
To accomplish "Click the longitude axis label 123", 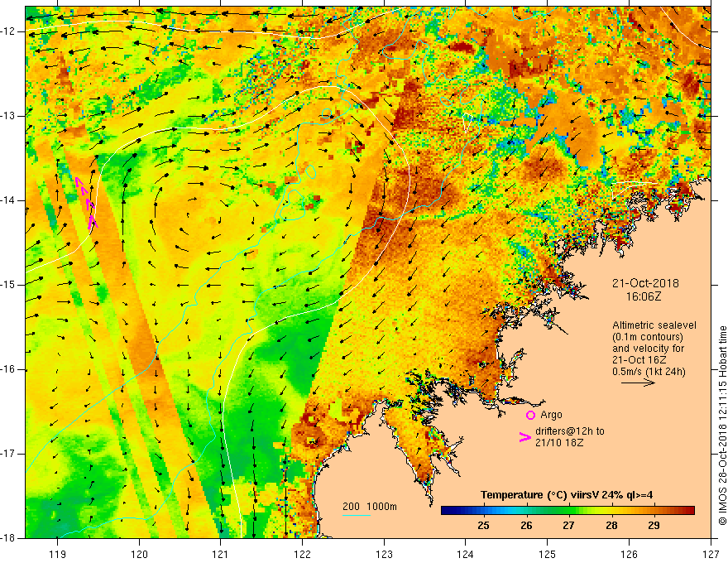I will (x=384, y=554).
